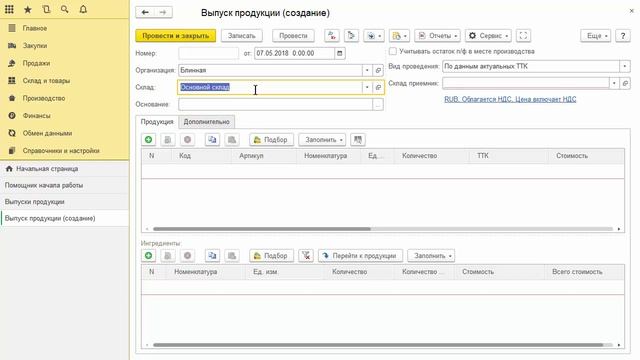Open the search magnifier icon

[x=64, y=9]
